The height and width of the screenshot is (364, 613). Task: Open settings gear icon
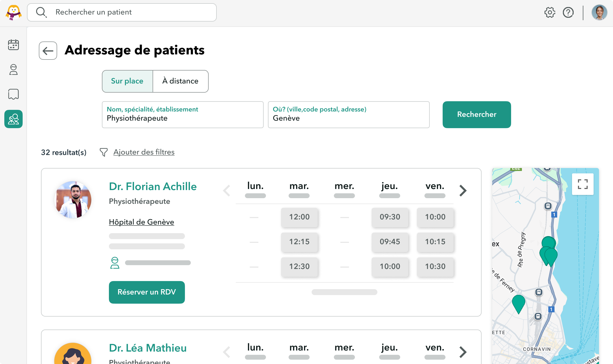[550, 12]
